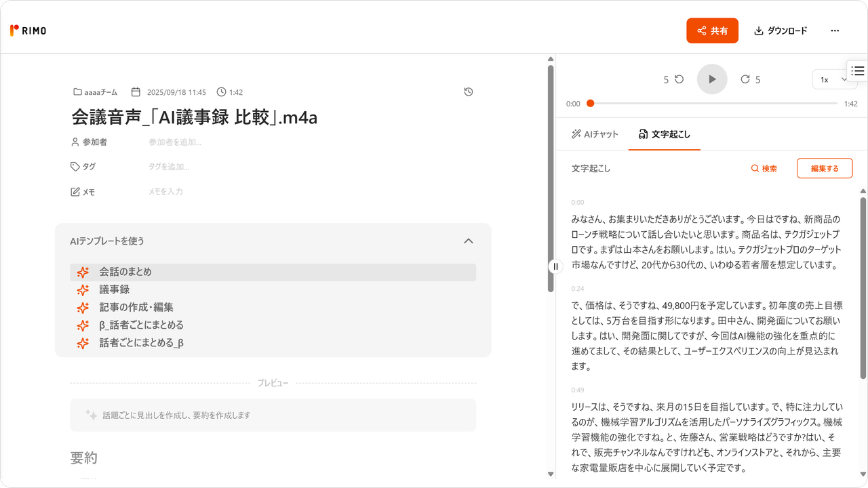Viewport: 868px width, 488px height.
Task: Click the person icon beside 参加者
Action: coord(75,142)
